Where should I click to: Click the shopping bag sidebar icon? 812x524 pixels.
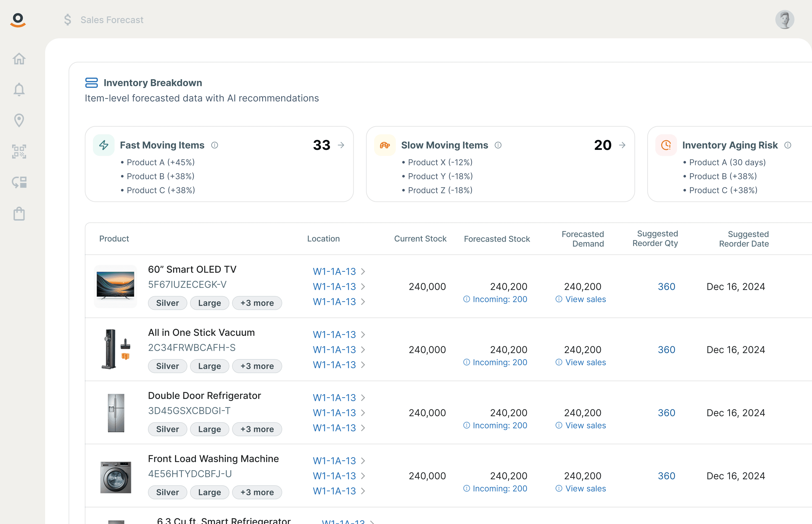coord(19,214)
